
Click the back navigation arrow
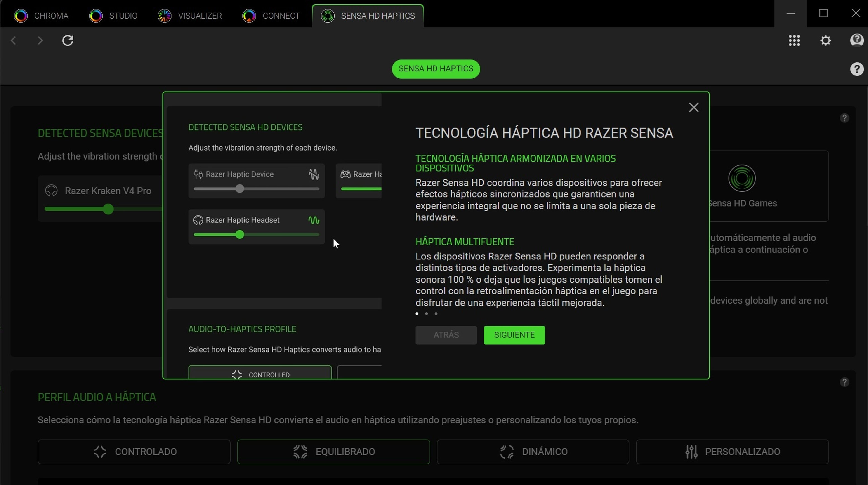[14, 40]
